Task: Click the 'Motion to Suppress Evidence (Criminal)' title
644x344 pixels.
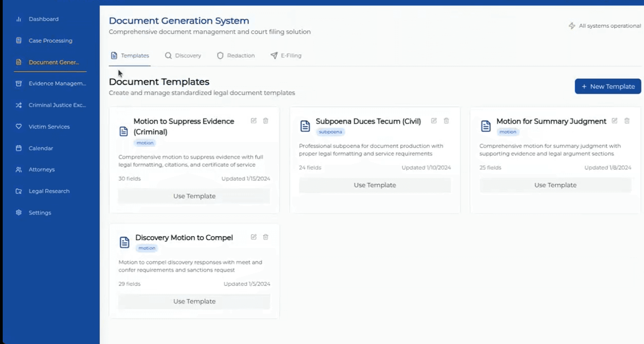Action: [184, 126]
